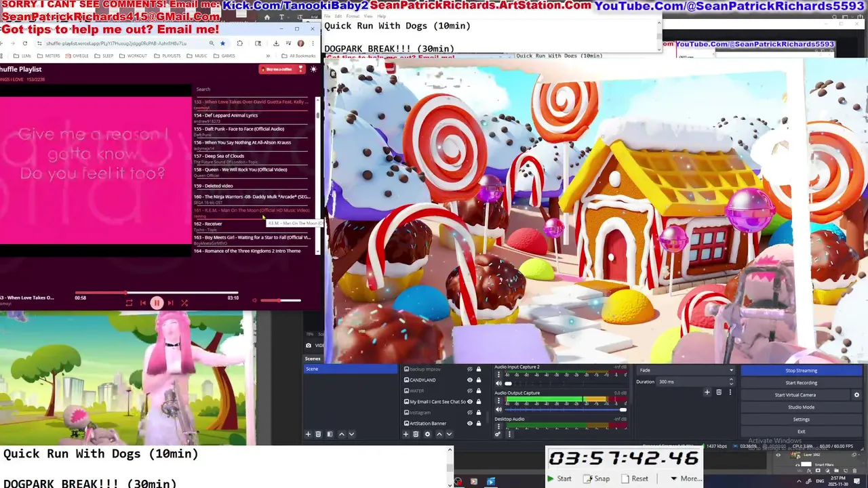
Task: Bookmark page with star icon in Chrome
Action: coord(222,43)
